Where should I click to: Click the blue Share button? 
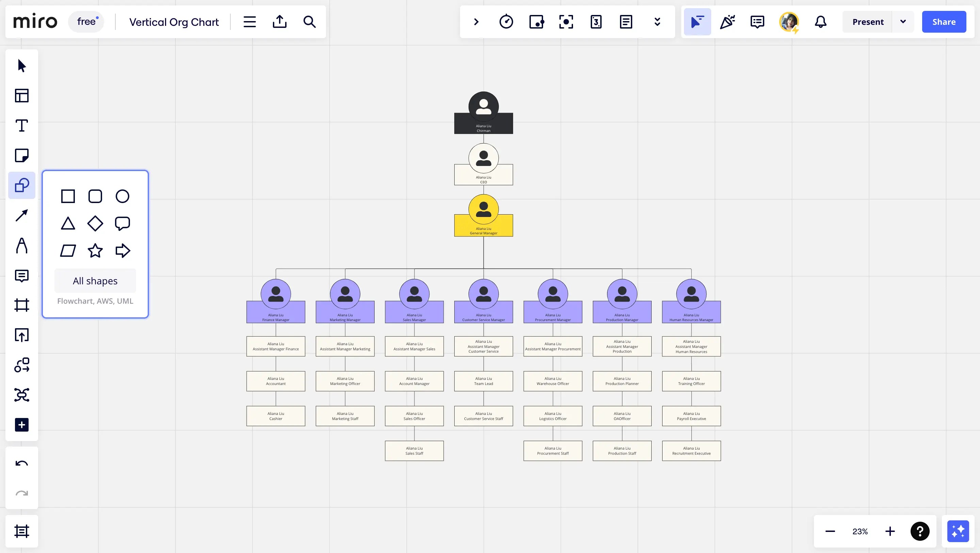tap(944, 22)
